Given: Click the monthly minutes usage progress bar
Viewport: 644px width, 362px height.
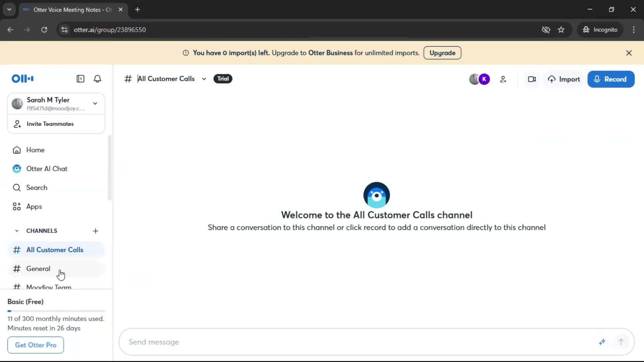Looking at the screenshot, I should (x=56, y=311).
